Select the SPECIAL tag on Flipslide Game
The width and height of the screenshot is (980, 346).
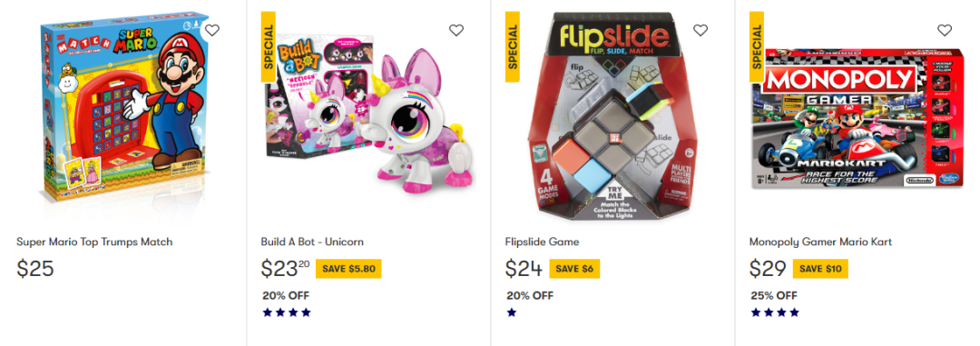point(513,46)
